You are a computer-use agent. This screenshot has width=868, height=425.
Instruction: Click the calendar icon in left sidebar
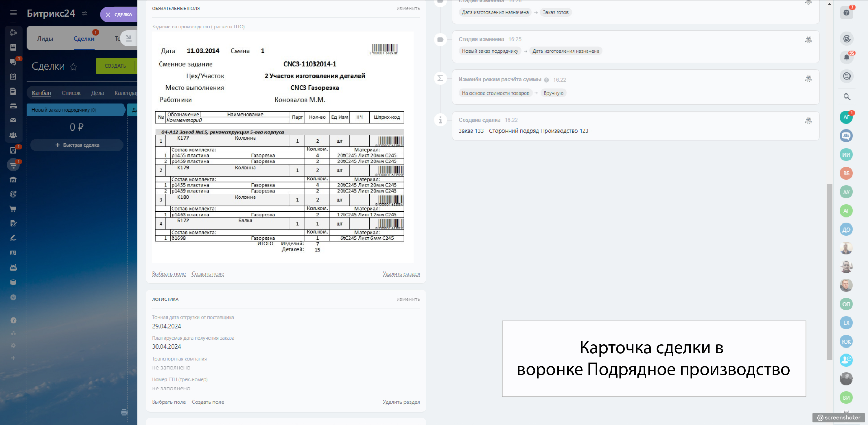click(13, 76)
